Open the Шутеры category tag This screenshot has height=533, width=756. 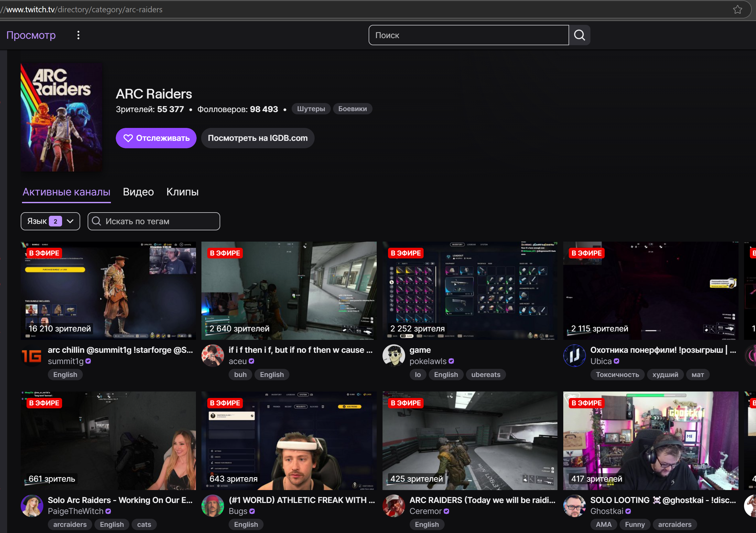(x=311, y=109)
